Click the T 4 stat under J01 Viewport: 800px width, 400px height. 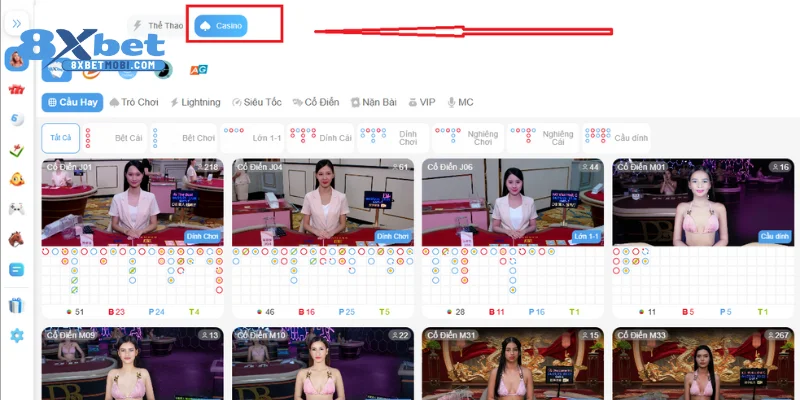(194, 312)
